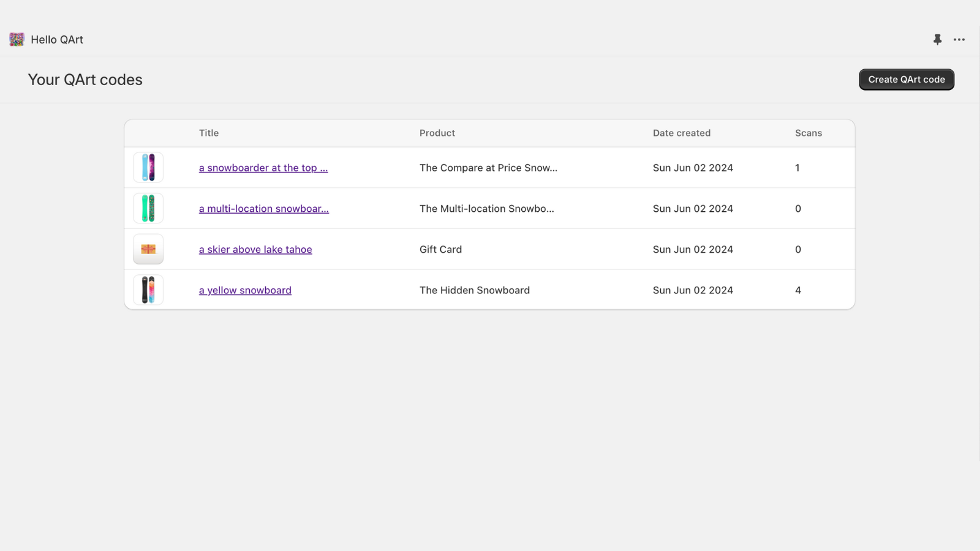Image resolution: width=980 pixels, height=551 pixels.
Task: Click the Product column header
Action: (437, 133)
